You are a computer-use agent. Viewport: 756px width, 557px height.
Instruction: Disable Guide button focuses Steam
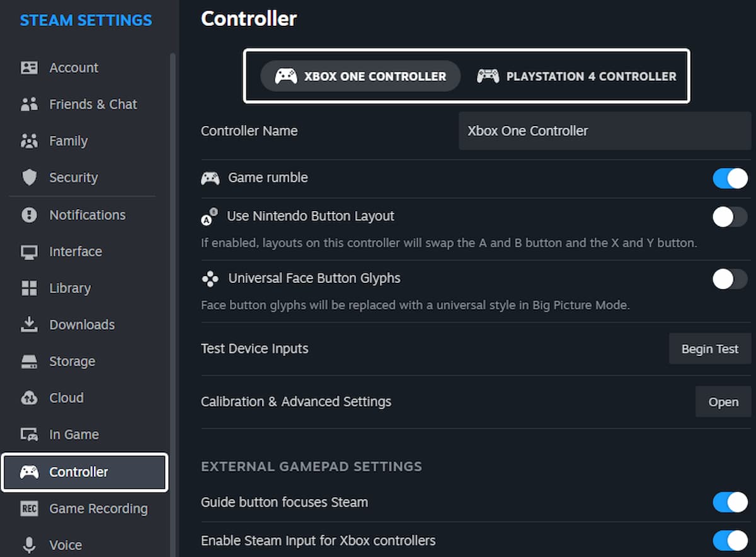click(x=730, y=502)
